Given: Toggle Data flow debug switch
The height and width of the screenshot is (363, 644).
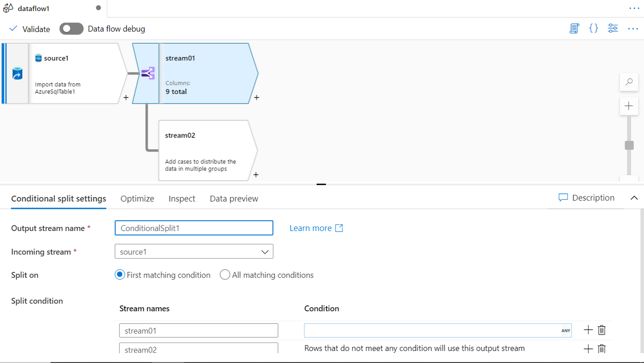Looking at the screenshot, I should pos(71,29).
